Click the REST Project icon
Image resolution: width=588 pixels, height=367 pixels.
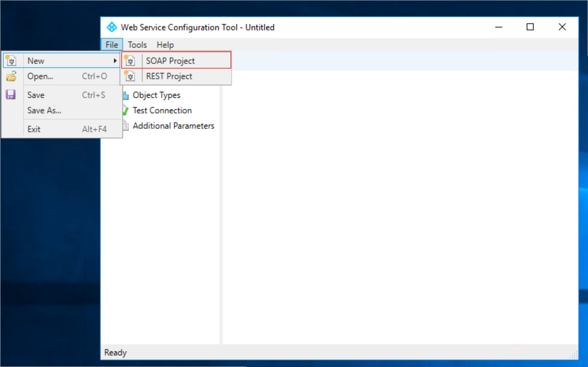pyautogui.click(x=130, y=76)
